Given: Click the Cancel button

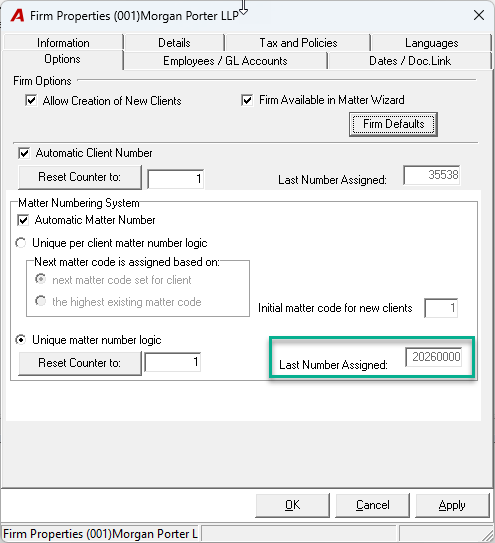Looking at the screenshot, I should [372, 505].
